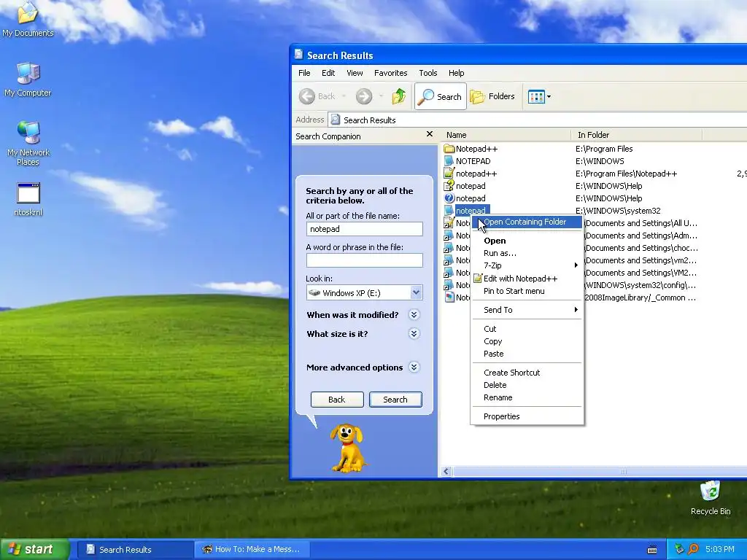Image resolution: width=747 pixels, height=560 pixels.
Task: Sort results by In Folder column header
Action: (636, 135)
